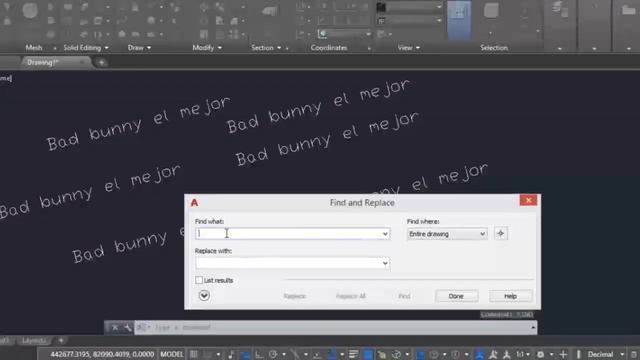Click the coordinates readout in status bar

(x=102, y=354)
